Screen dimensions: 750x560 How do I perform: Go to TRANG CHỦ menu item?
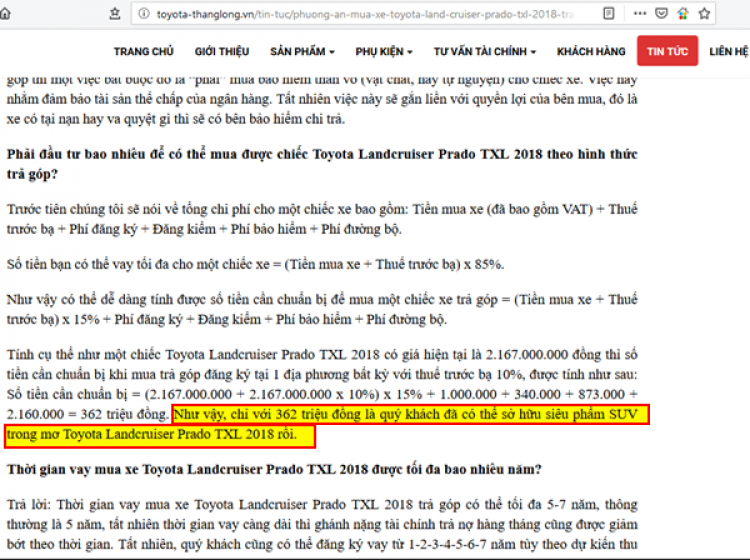click(x=143, y=51)
